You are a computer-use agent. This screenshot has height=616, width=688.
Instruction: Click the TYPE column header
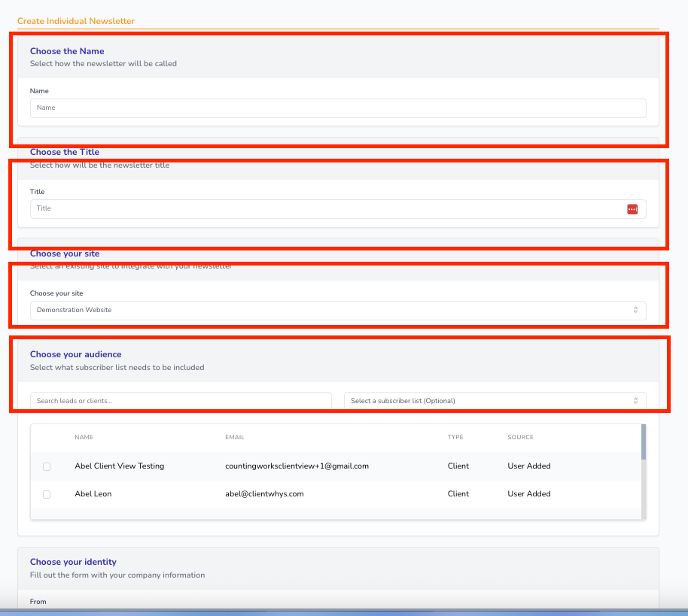coord(455,437)
